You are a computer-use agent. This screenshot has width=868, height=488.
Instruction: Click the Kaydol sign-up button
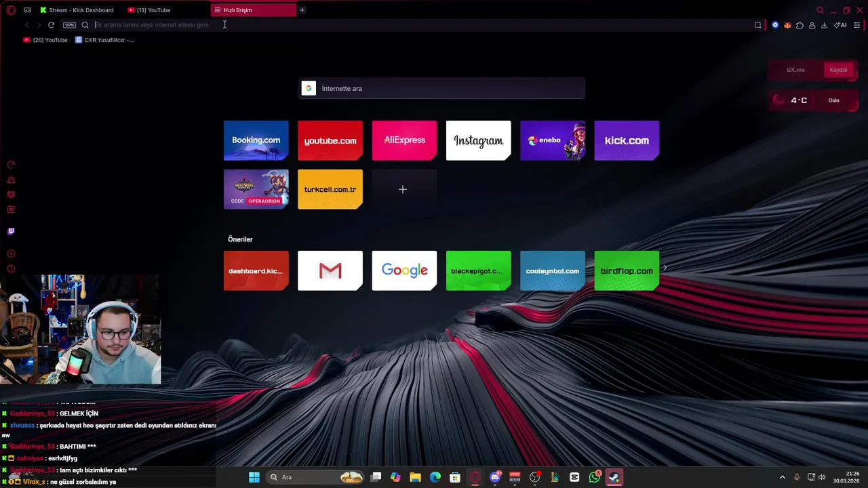click(x=838, y=70)
